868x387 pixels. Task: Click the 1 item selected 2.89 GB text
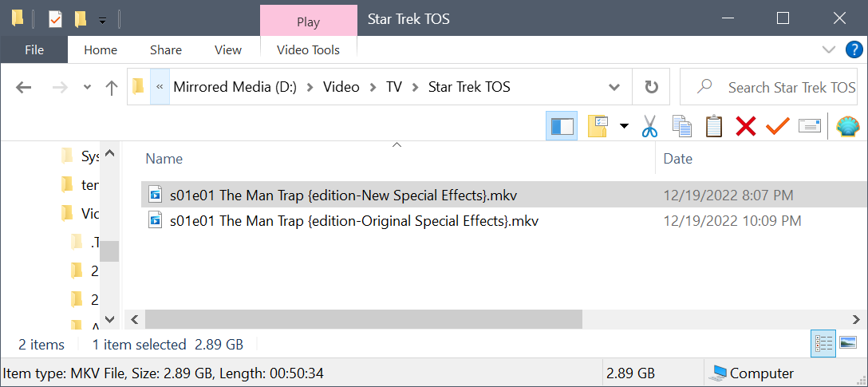(168, 345)
